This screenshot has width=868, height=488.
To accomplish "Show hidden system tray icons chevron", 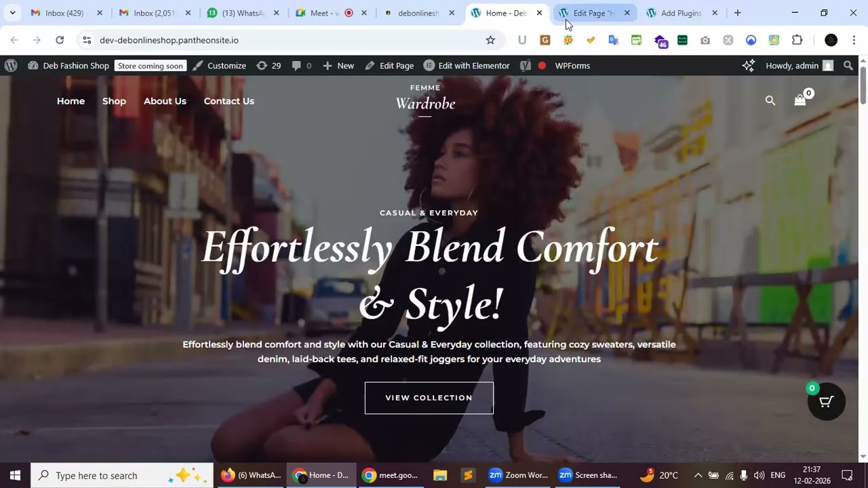I will (x=698, y=475).
